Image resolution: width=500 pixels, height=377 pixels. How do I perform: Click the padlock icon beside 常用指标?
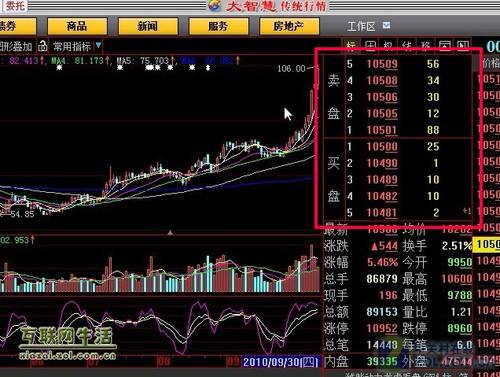point(43,46)
